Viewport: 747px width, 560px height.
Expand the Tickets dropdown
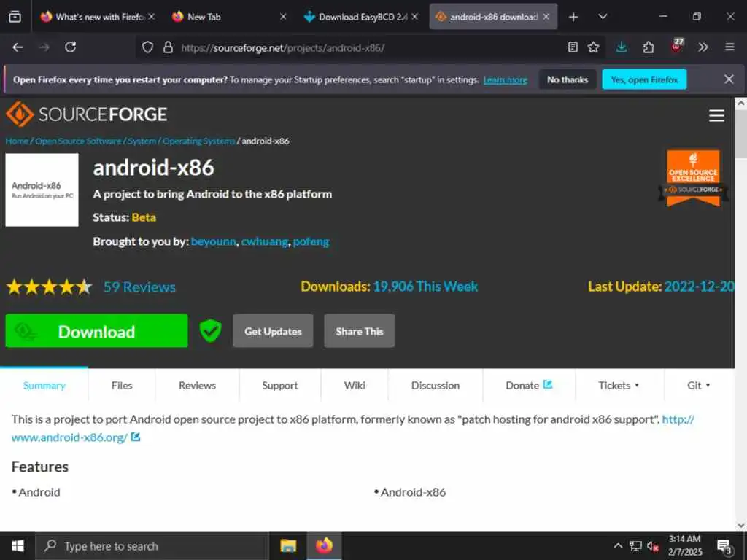point(619,385)
